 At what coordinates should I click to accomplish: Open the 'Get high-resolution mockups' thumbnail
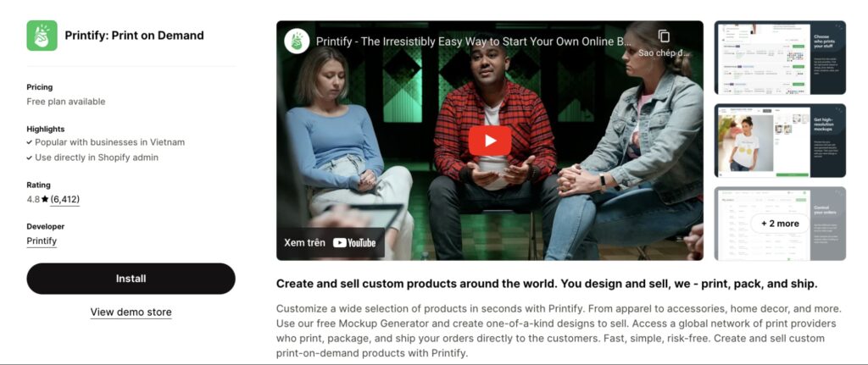[x=780, y=141]
